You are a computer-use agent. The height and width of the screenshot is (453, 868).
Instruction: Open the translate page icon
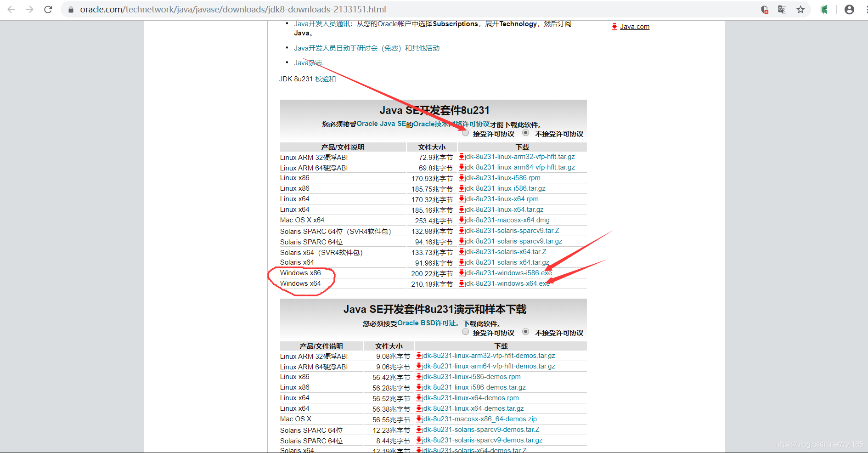[782, 9]
